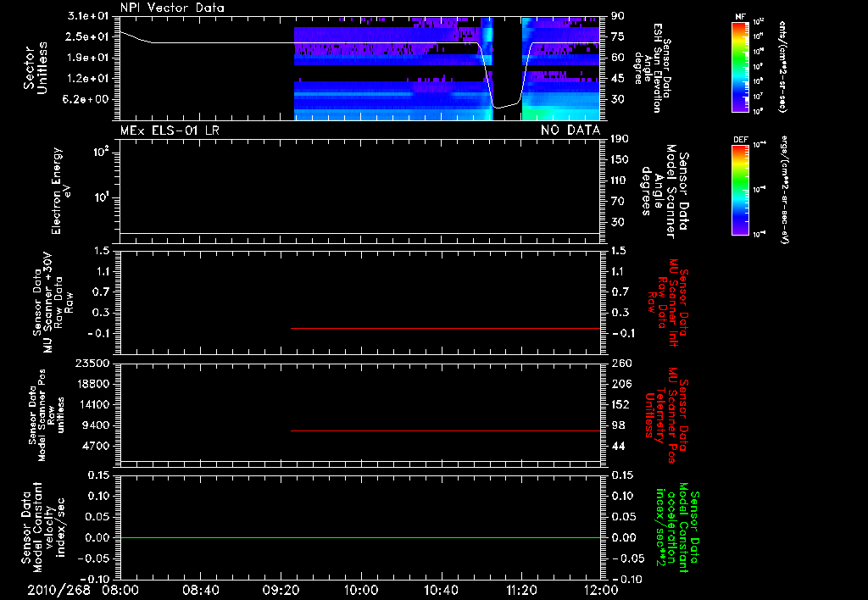Click the right '0.00' acceleration axis value
The height and width of the screenshot is (600, 868).
623,537
